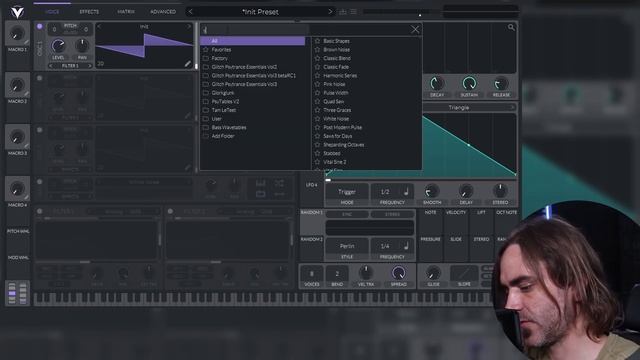Click the save preset icon beside preset name
The height and width of the screenshot is (360, 640).
coord(343,12)
